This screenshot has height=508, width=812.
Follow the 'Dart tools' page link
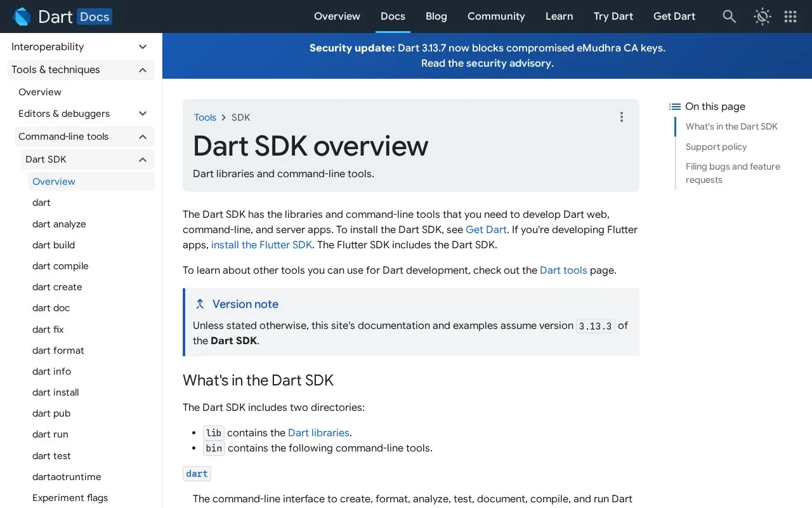563,271
